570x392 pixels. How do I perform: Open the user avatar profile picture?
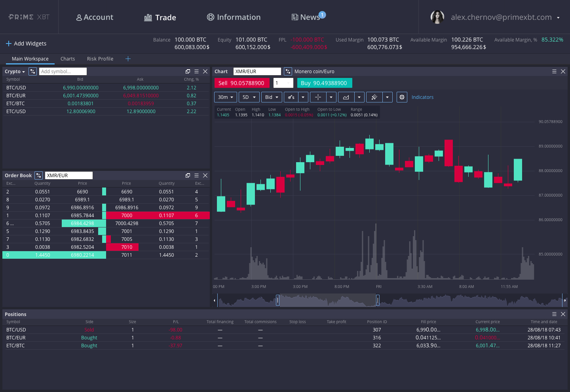[437, 17]
